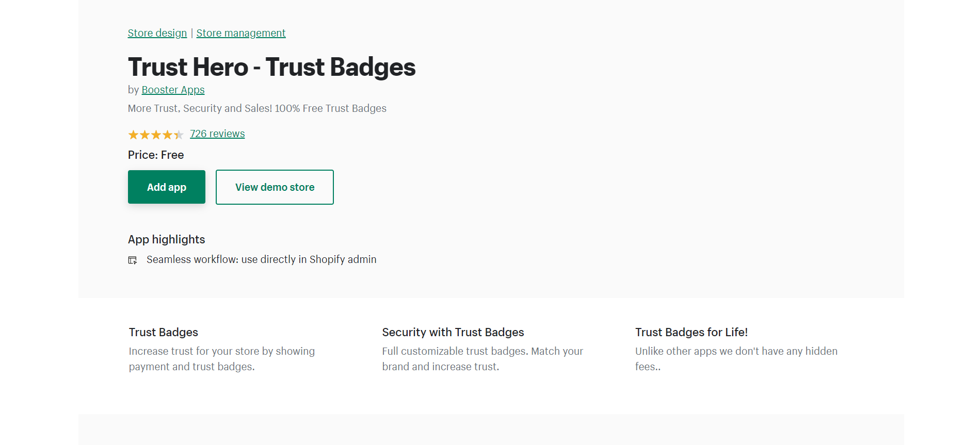
Task: Open the 726 reviews link
Action: pyautogui.click(x=217, y=134)
